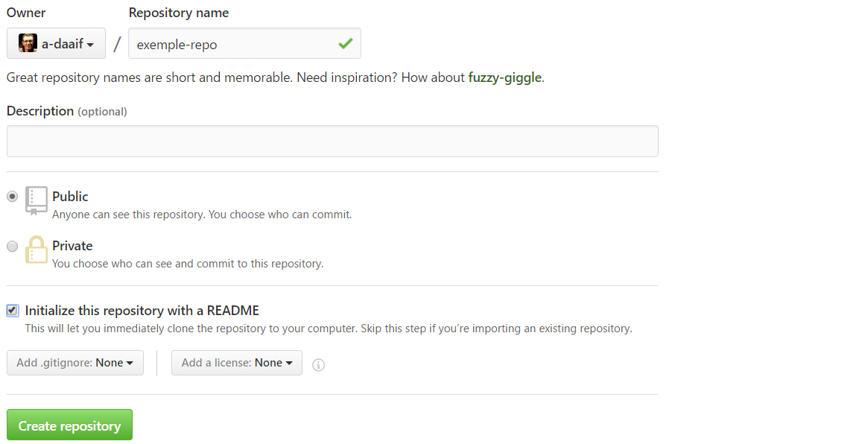Uncheck Initialize with a README checkbox
The width and height of the screenshot is (868, 444).
[13, 311]
